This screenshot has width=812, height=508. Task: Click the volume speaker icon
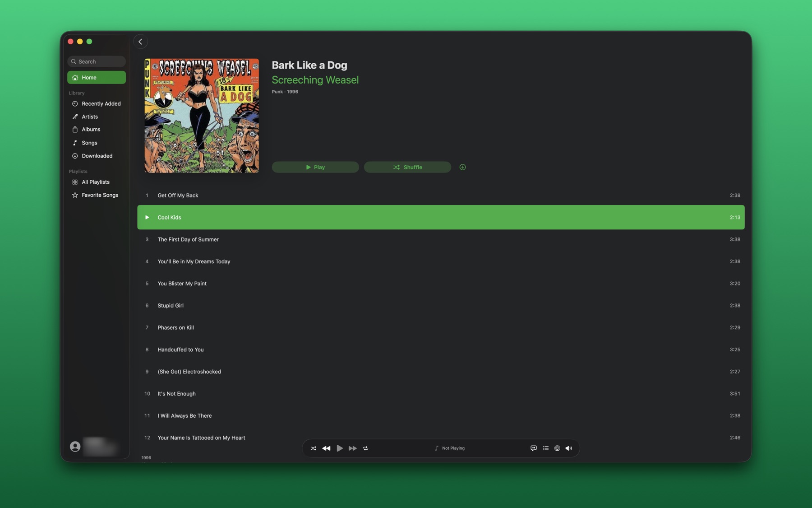point(569,448)
